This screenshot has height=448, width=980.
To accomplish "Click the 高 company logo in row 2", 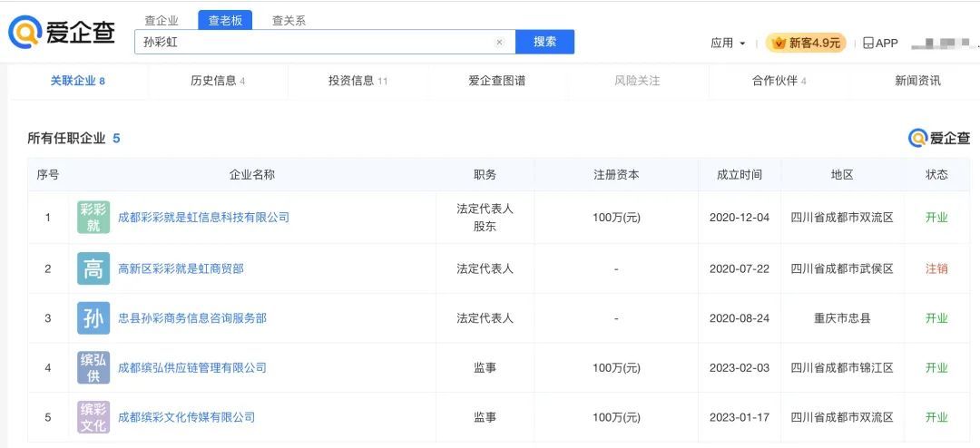I will click(93, 268).
